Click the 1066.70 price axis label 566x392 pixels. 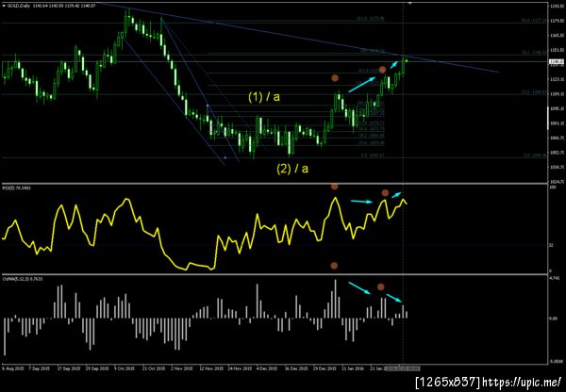click(x=556, y=138)
